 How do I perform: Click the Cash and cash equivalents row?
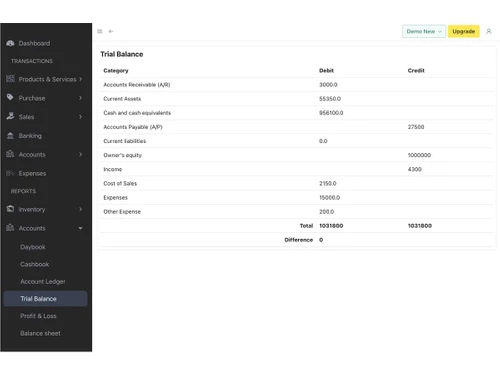(x=296, y=113)
